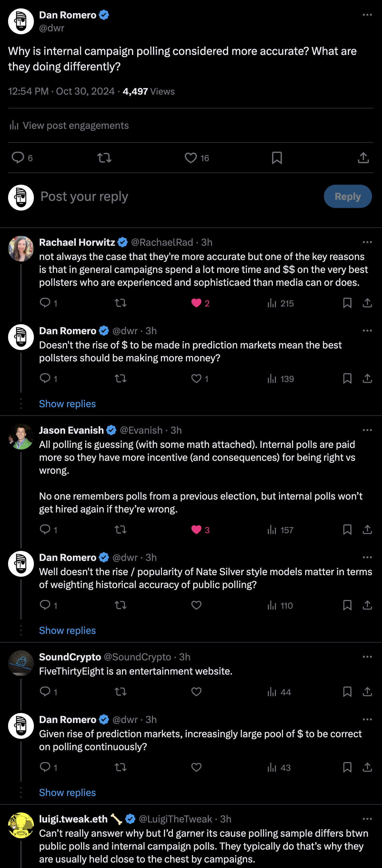Repost the main polling question post

click(104, 158)
